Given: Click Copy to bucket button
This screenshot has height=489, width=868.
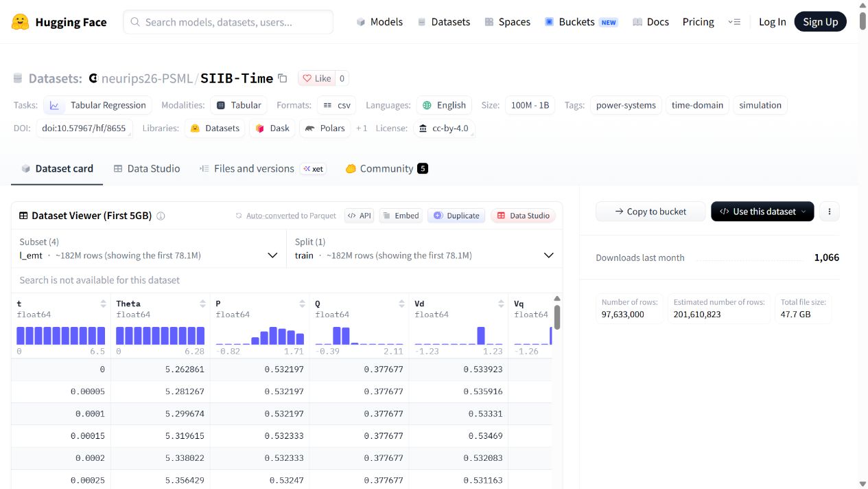Looking at the screenshot, I should [650, 212].
